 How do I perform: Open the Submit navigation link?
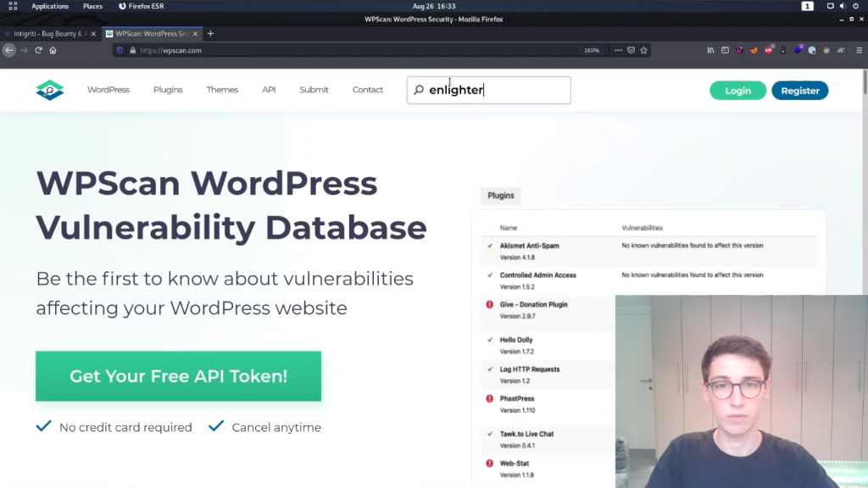[x=314, y=90]
